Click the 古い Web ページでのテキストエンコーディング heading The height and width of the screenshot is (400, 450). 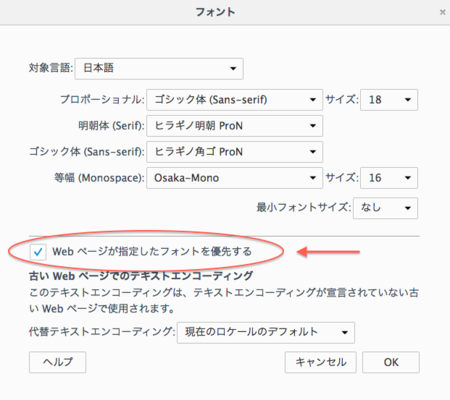[141, 276]
